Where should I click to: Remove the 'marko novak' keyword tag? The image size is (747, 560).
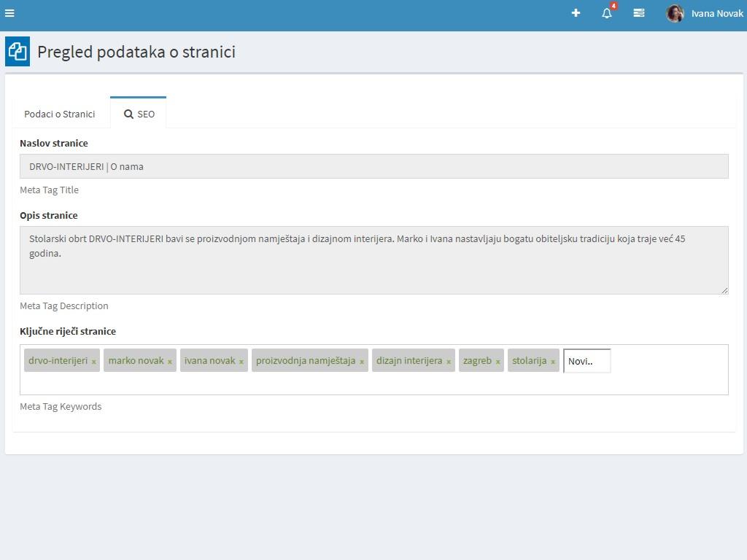[x=170, y=362]
